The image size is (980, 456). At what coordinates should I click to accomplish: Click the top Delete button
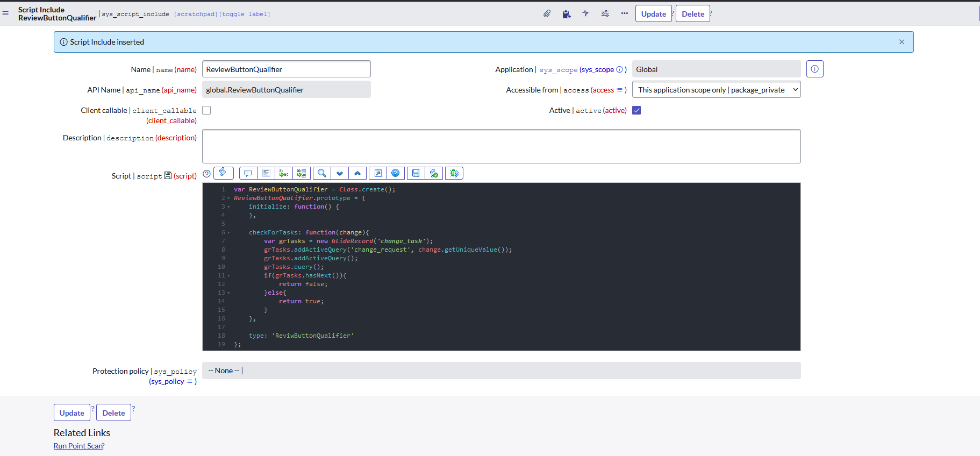[x=693, y=14]
